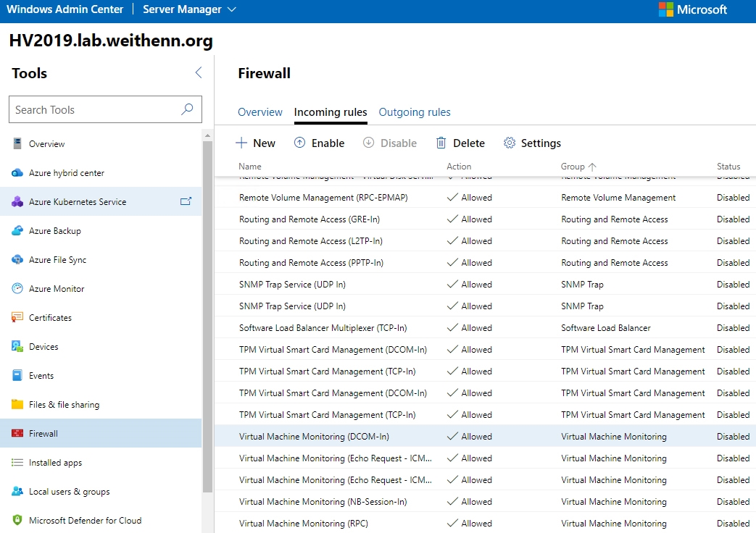Click the Azure Kubernetes Service icon
The image size is (756, 533).
[17, 202]
